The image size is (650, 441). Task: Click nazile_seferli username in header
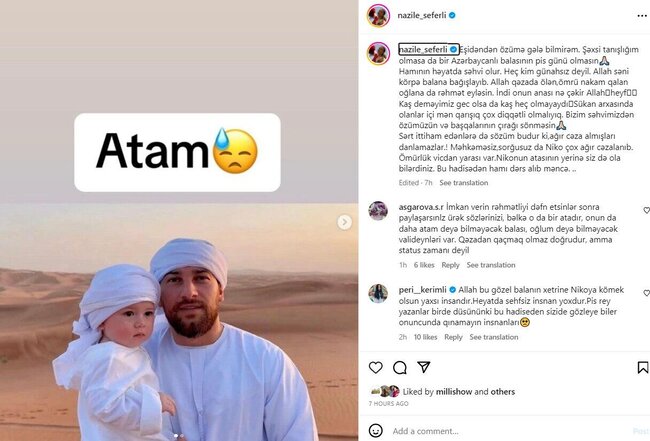(422, 15)
